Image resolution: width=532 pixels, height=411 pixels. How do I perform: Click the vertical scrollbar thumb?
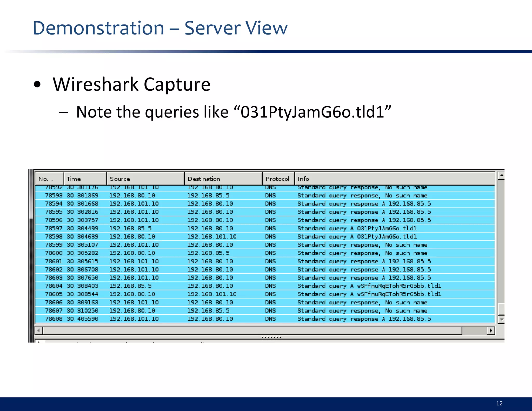501,309
